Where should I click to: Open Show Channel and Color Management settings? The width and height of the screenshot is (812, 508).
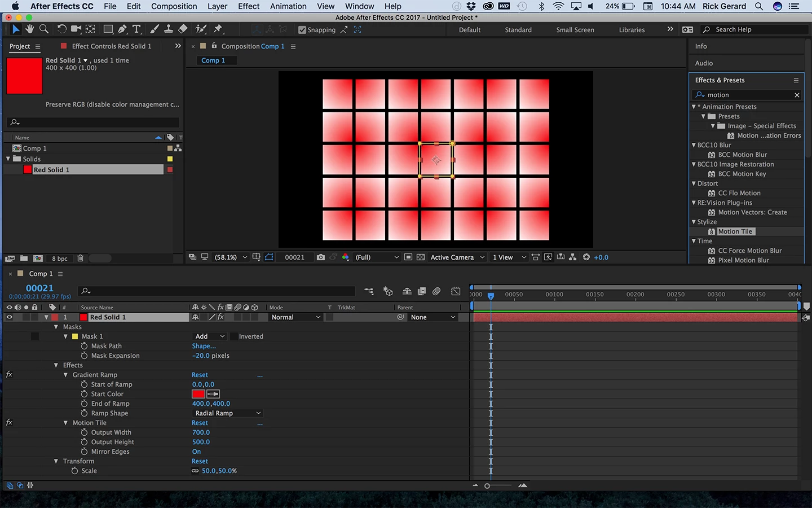click(x=346, y=257)
